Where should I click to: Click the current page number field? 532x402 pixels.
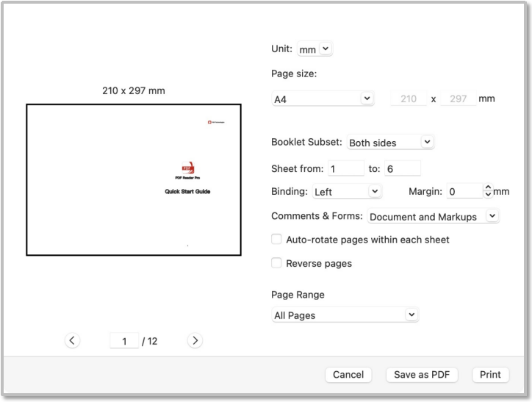click(x=125, y=341)
